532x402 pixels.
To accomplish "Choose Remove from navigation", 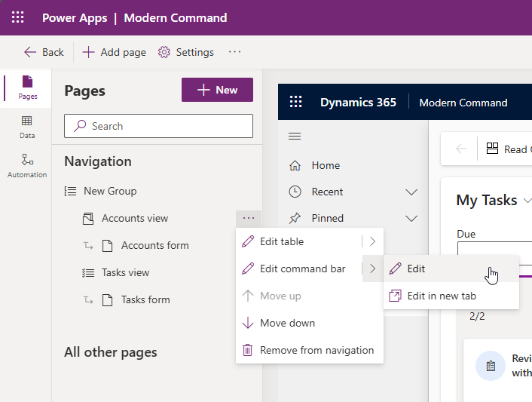I will [310, 350].
